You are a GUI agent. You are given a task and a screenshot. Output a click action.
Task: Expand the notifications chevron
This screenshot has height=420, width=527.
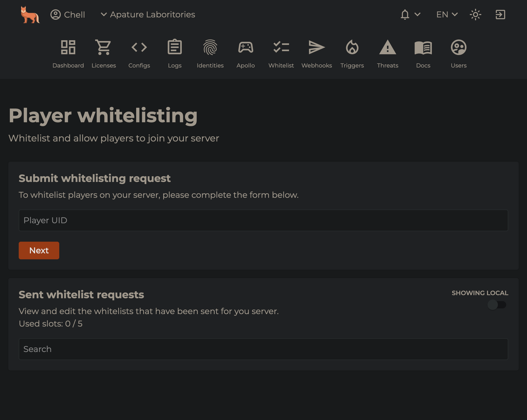pyautogui.click(x=418, y=15)
